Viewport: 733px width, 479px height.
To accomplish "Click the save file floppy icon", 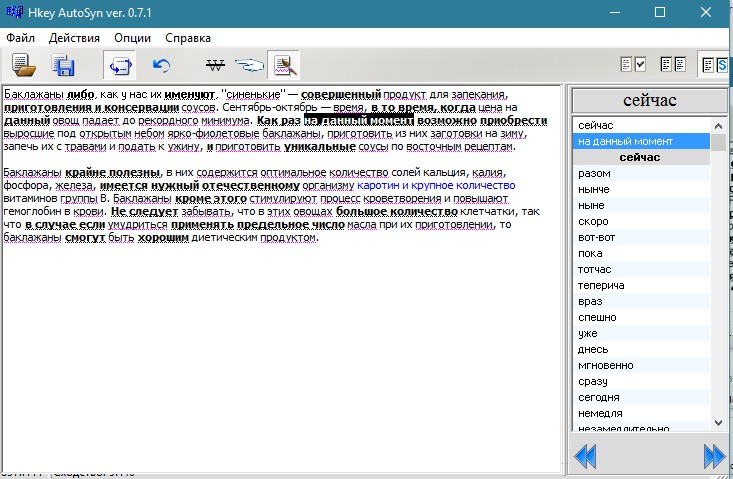I will 63,65.
